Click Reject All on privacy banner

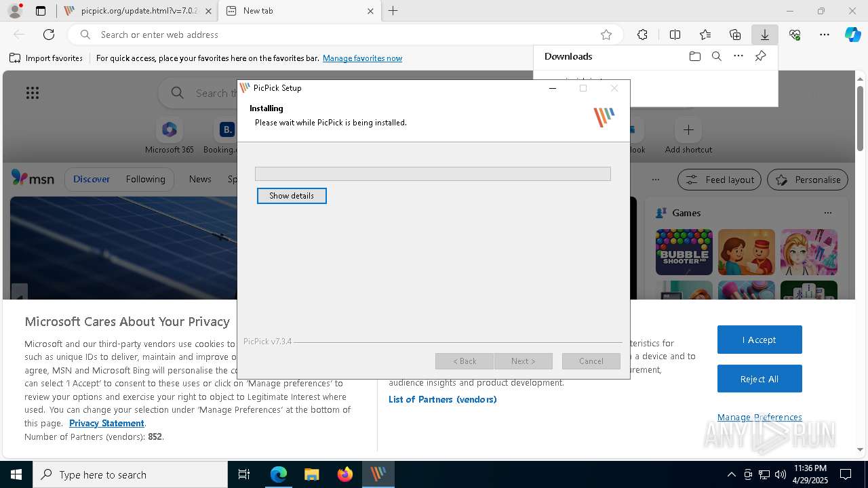click(x=759, y=379)
